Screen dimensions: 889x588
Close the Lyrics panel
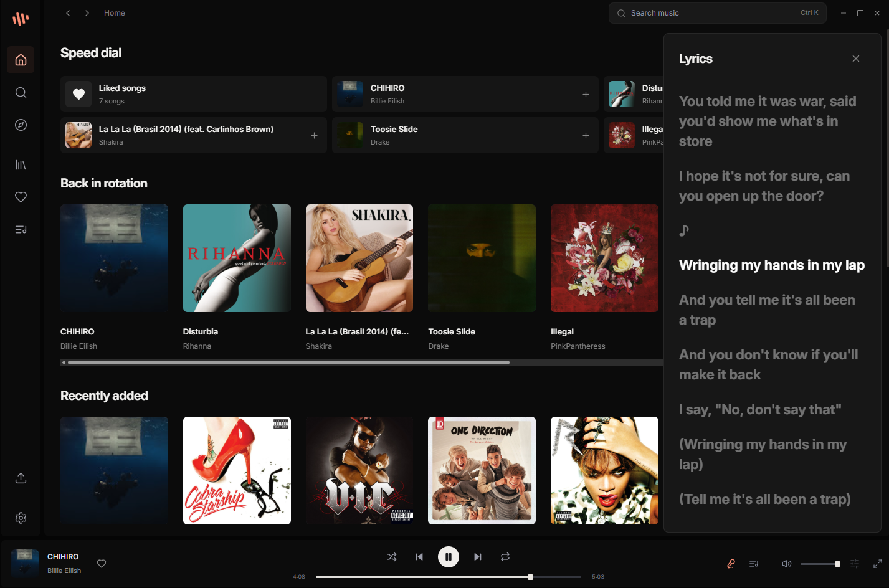click(856, 59)
